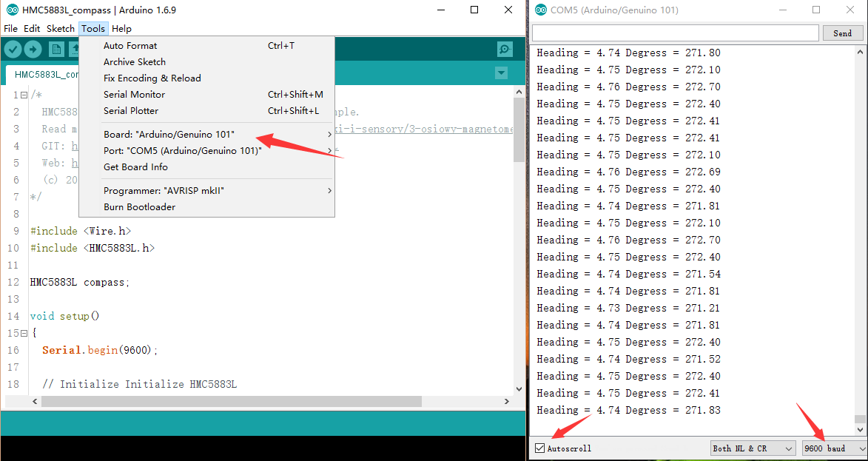The image size is (868, 461).
Task: Click the serial monitor scroll up arrow
Action: 859,52
